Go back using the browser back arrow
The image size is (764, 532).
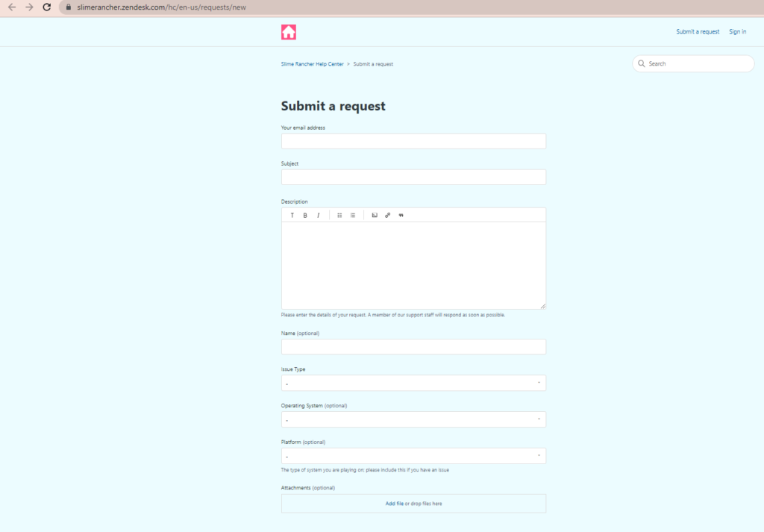coord(12,7)
